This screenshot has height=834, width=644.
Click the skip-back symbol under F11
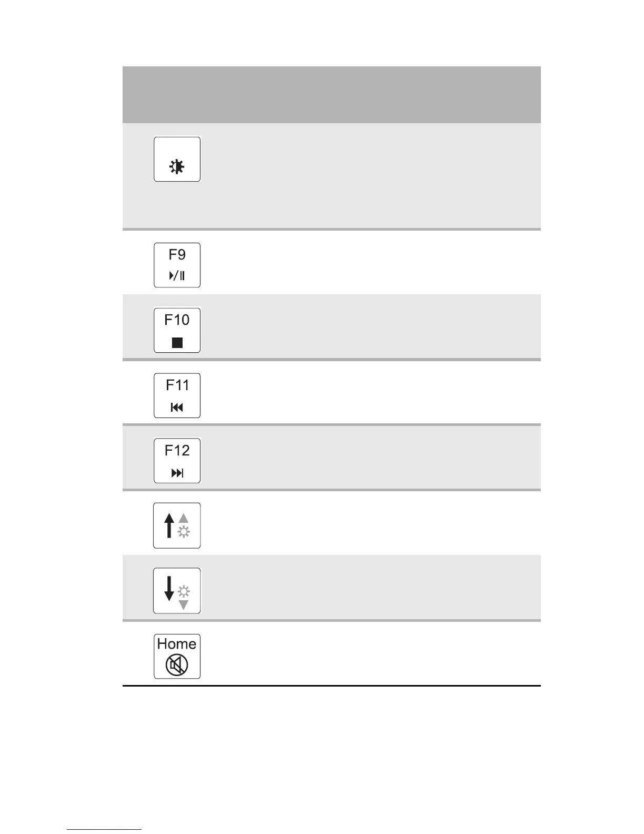(x=177, y=407)
